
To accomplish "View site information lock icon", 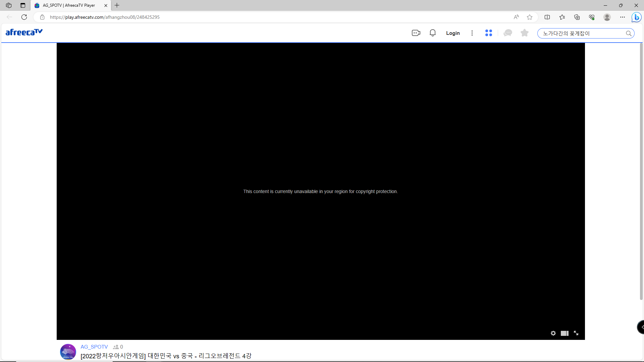I will click(x=42, y=17).
